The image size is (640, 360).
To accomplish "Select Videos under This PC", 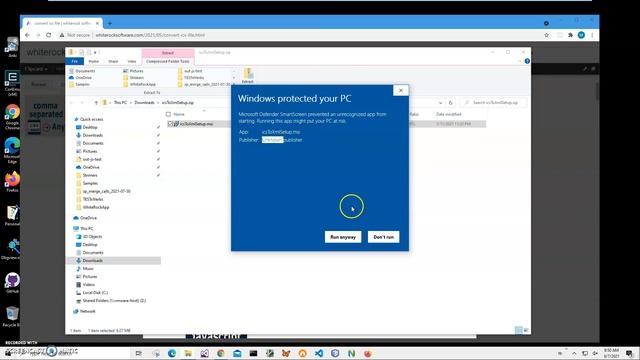I will point(86,284).
